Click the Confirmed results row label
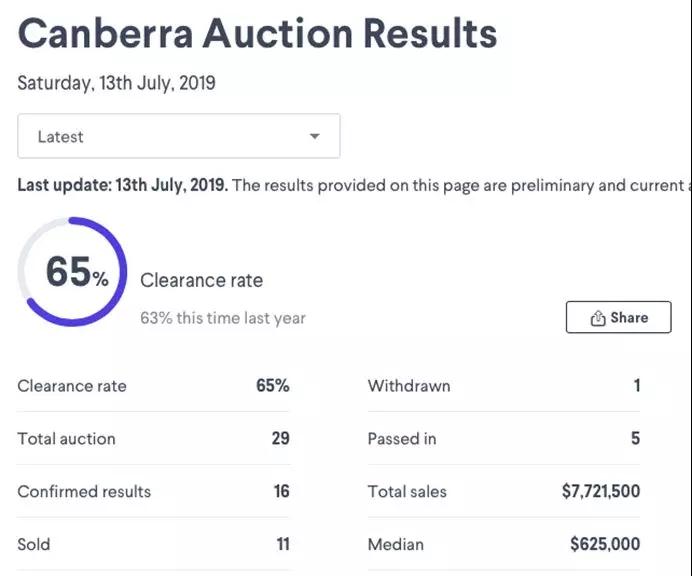692x576 pixels. [x=84, y=491]
